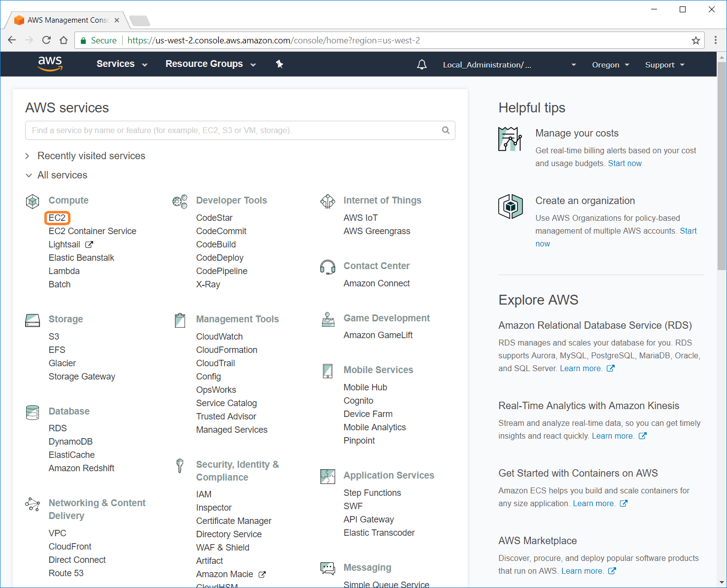Viewport: 727px width, 588px height.
Task: Click the pin shortcuts icon in navbar
Action: point(279,64)
